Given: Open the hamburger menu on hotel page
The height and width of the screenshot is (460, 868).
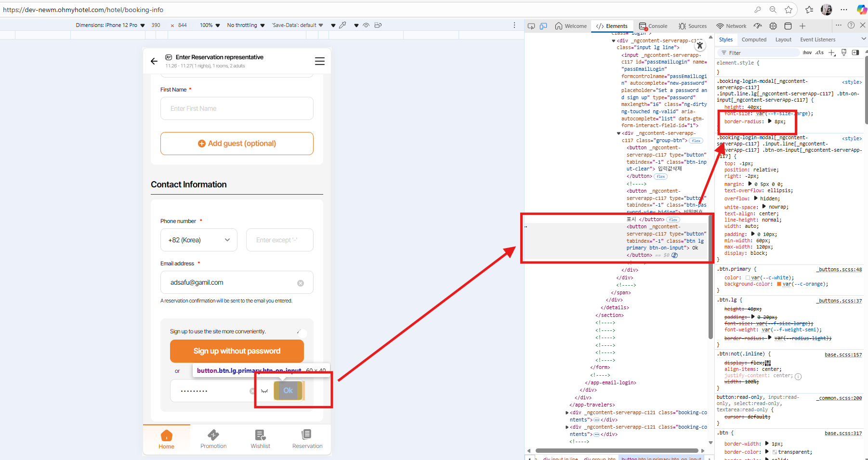Looking at the screenshot, I should [319, 61].
